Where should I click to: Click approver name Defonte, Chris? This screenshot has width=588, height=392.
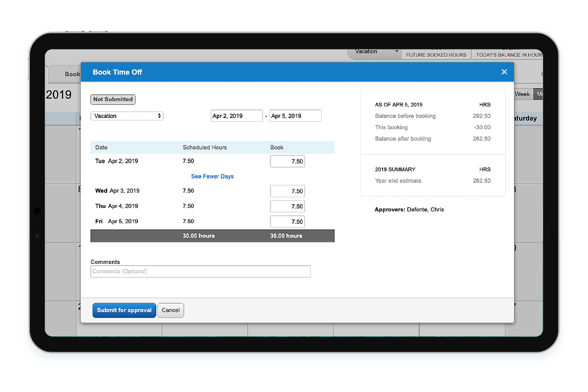click(425, 209)
